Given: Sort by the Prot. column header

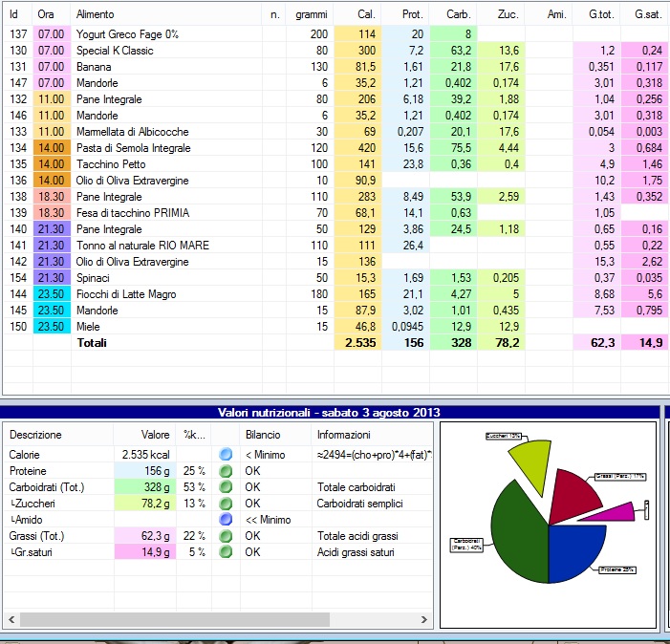Looking at the screenshot, I should [405, 14].
